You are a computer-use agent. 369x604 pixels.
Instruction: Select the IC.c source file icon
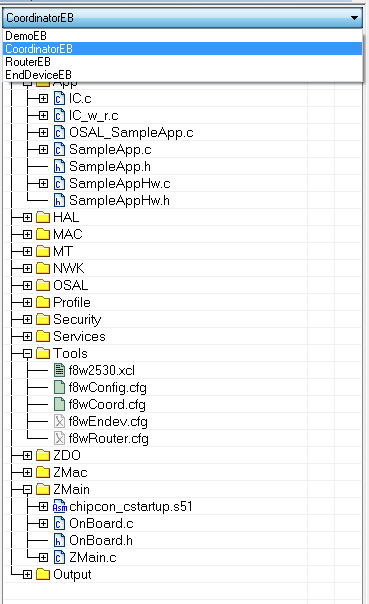point(59,99)
